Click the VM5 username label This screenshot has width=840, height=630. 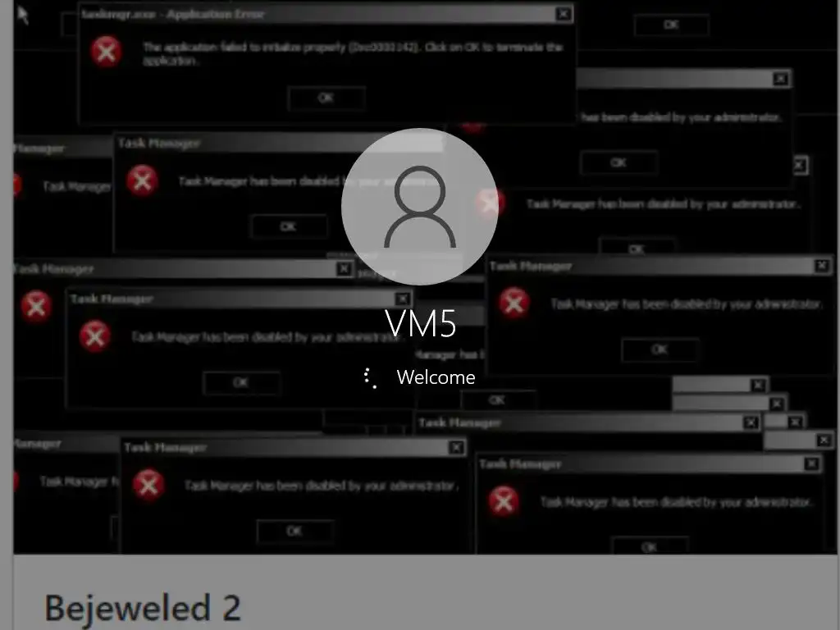pos(421,323)
